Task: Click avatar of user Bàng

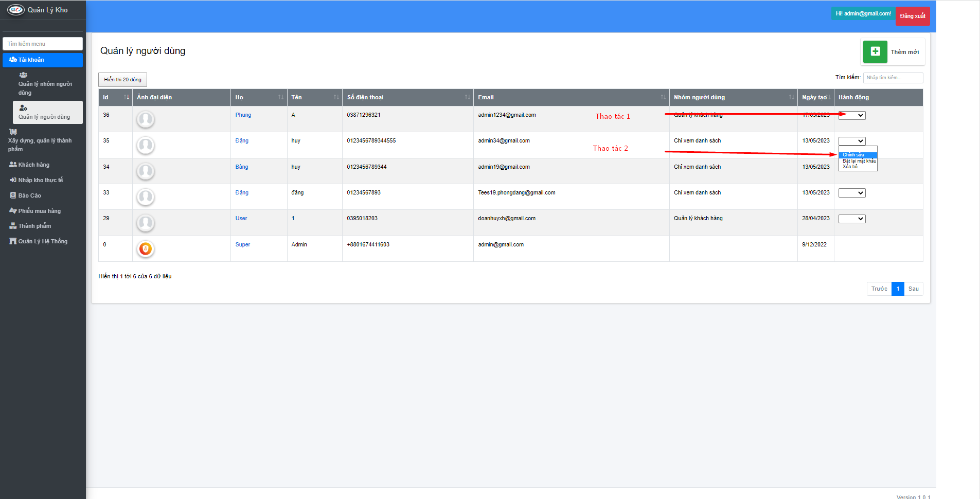Action: [x=146, y=171]
